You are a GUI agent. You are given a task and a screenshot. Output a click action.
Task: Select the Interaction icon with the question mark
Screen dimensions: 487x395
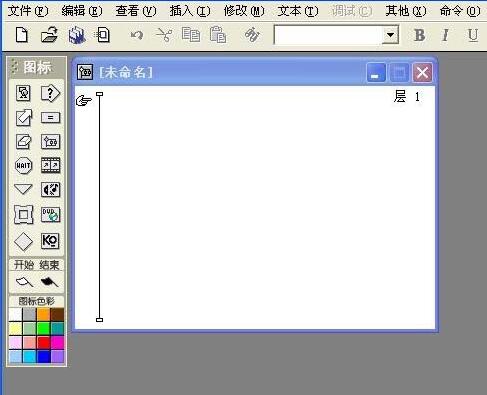pos(50,93)
